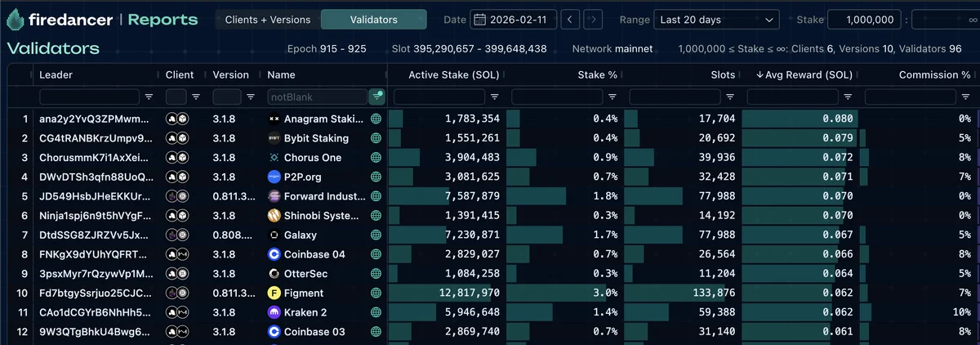Click the validator name Chorus One
This screenshot has width=980, height=345.
coord(313,157)
